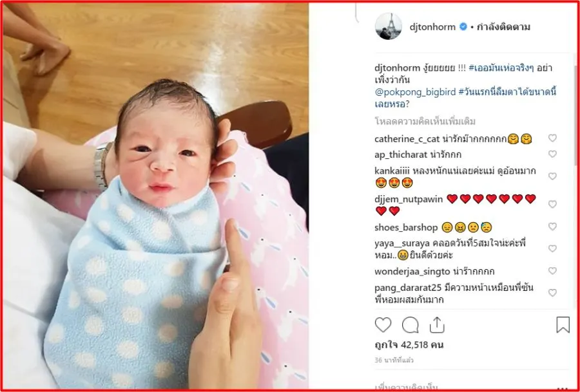Like kankaiiii's comment with its heart
Viewport: 580px width, 392px height.
tap(552, 176)
